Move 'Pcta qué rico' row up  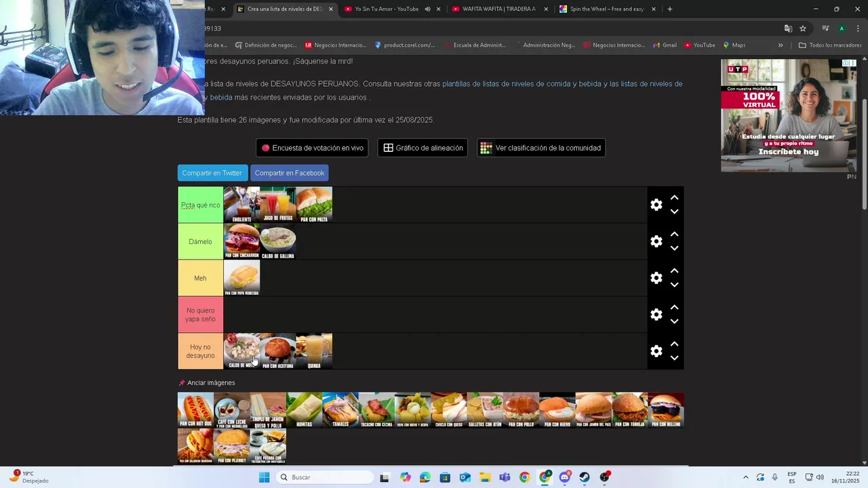coord(674,198)
